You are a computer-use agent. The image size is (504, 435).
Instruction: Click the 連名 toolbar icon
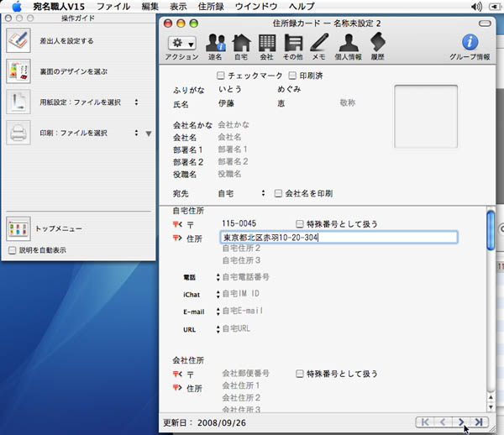click(x=216, y=44)
